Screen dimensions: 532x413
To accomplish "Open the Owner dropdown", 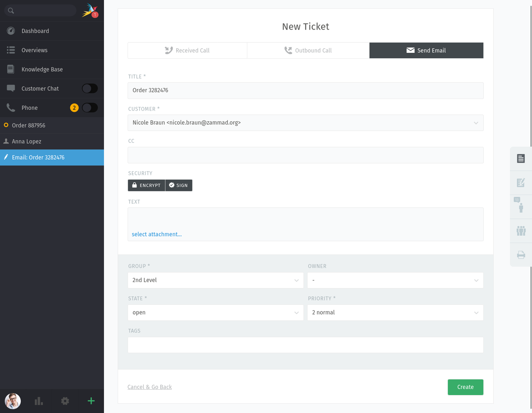I will [x=394, y=280].
